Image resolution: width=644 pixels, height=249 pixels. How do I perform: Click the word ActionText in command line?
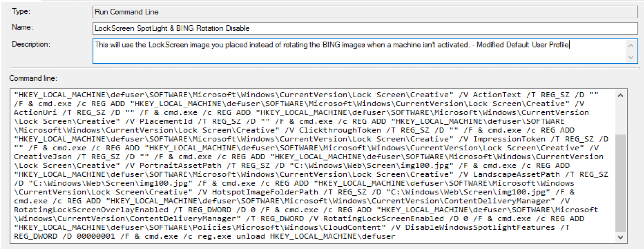click(497, 95)
